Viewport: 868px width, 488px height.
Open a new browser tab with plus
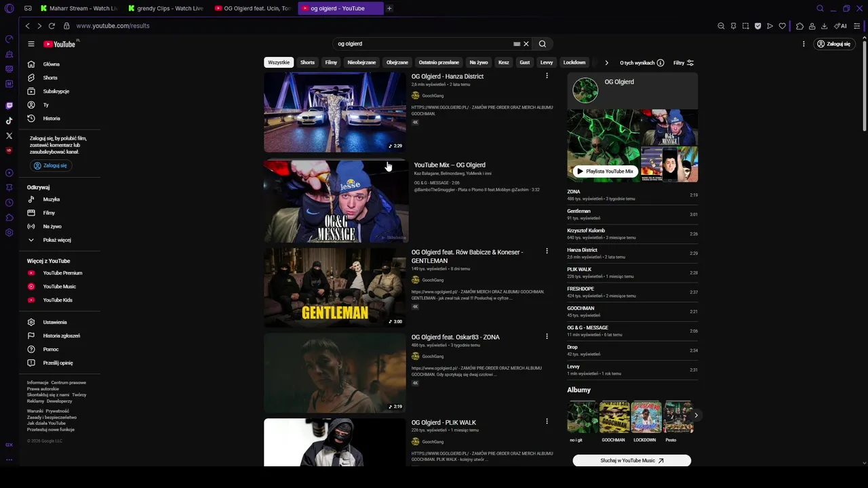389,8
